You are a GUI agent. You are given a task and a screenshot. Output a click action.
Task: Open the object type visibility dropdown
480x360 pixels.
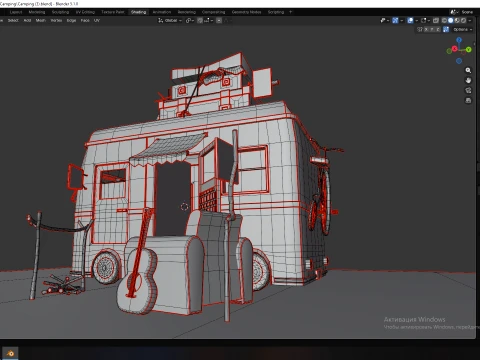tap(385, 20)
